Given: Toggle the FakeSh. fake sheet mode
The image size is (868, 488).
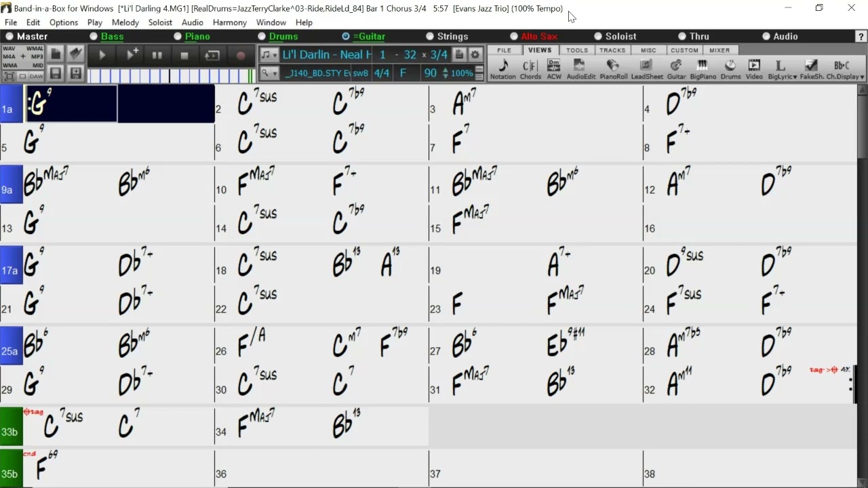Looking at the screenshot, I should (811, 69).
